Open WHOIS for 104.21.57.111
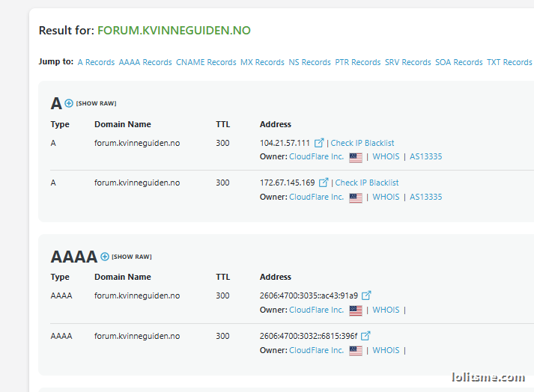Image resolution: width=534 pixels, height=392 pixels. pyautogui.click(x=386, y=156)
